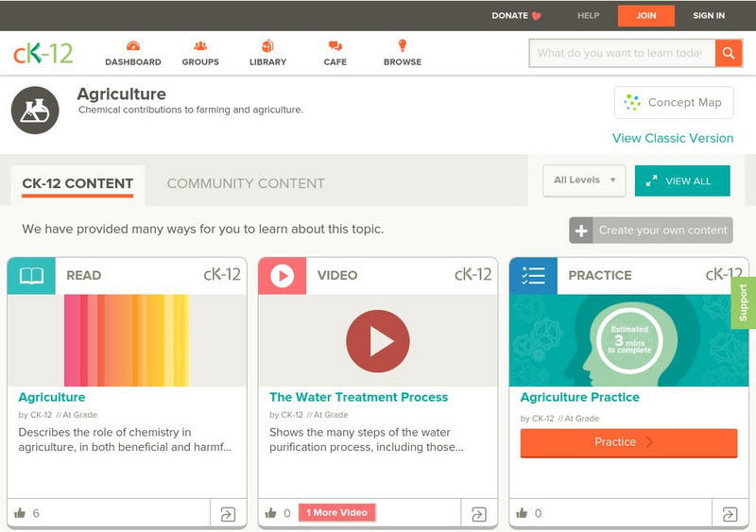
Task: Click the View All button
Action: [682, 180]
